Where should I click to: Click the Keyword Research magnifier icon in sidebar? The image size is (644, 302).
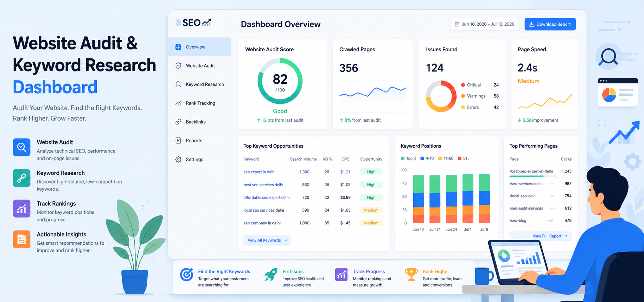pyautogui.click(x=178, y=84)
